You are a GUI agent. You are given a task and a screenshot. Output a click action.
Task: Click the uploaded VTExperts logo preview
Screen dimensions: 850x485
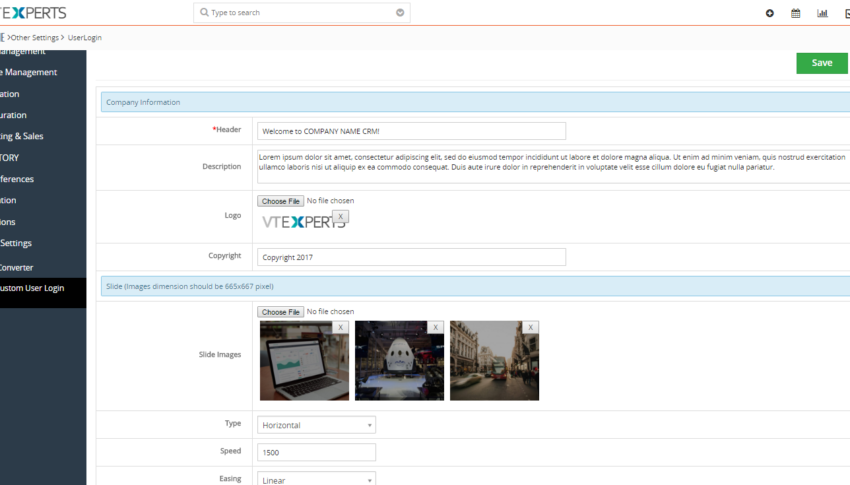coord(302,222)
